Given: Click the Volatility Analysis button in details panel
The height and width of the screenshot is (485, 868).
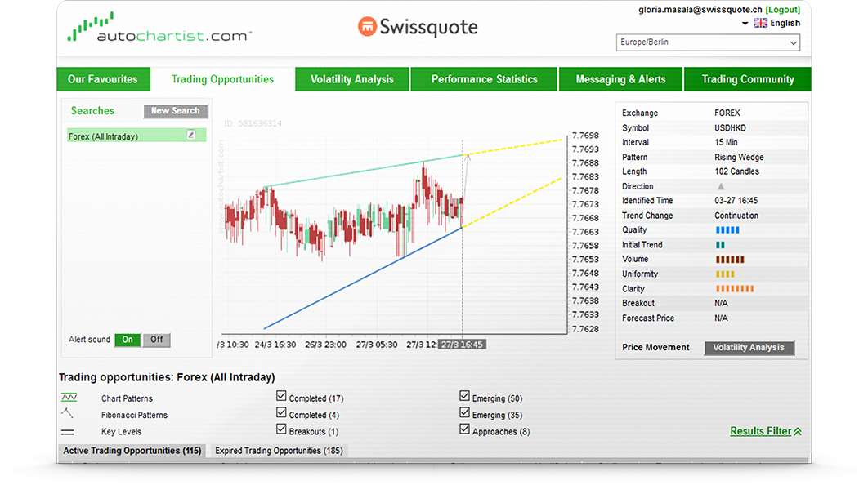Looking at the screenshot, I should click(749, 348).
